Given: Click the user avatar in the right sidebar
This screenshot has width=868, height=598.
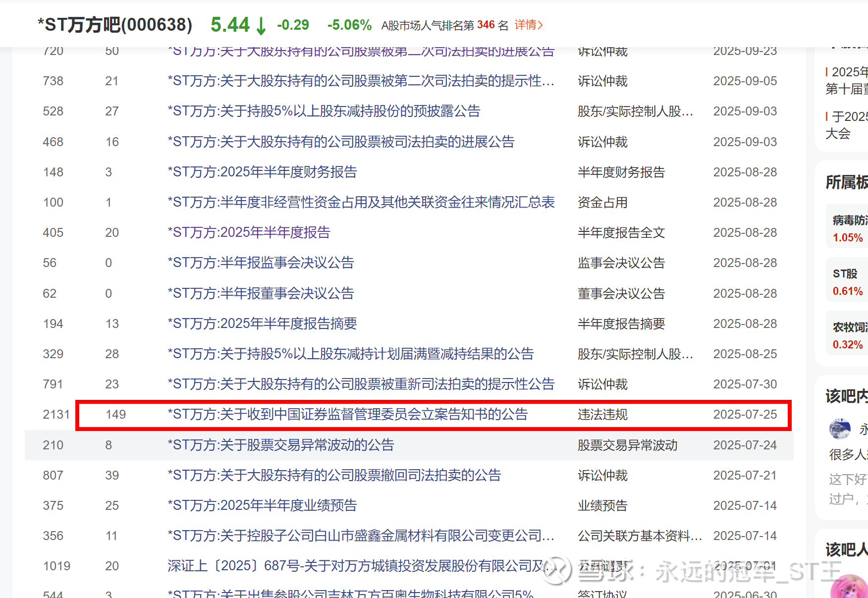Looking at the screenshot, I should [840, 429].
